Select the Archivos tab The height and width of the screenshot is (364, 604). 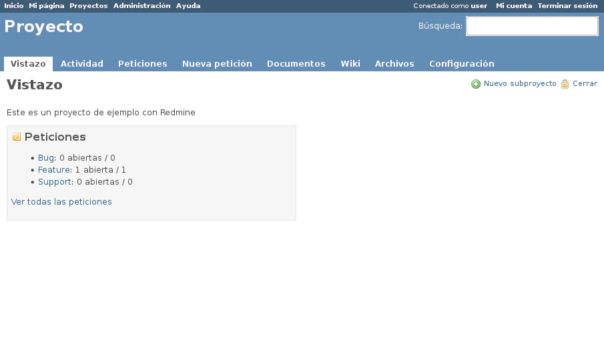point(394,64)
